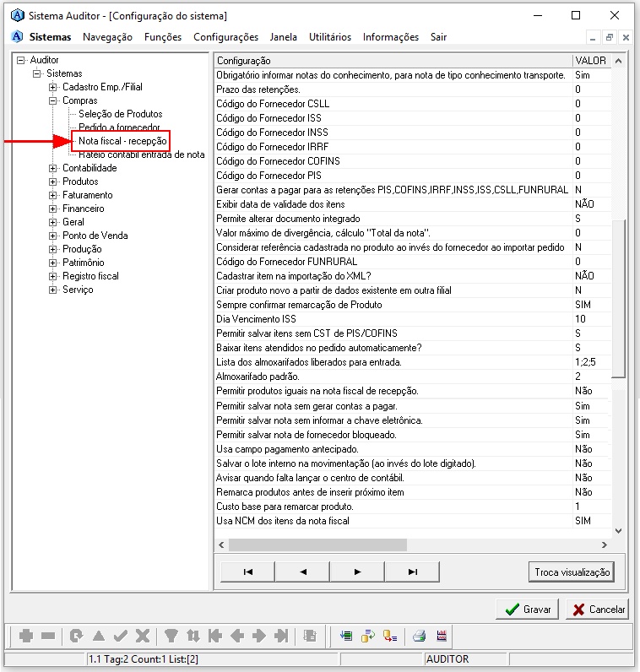This screenshot has width=640, height=672.
Task: Click the checkmark (confirm) toolbar icon
Action: 121,636
